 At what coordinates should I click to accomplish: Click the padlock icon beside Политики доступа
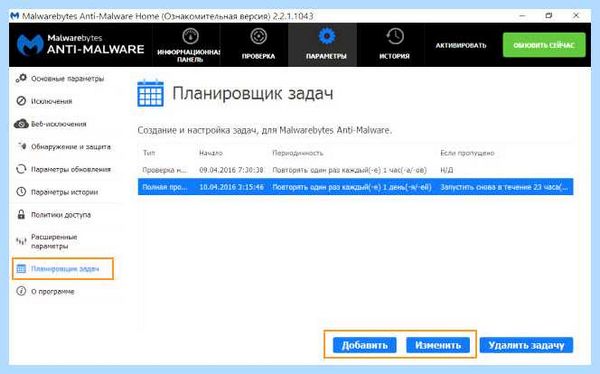(x=21, y=214)
